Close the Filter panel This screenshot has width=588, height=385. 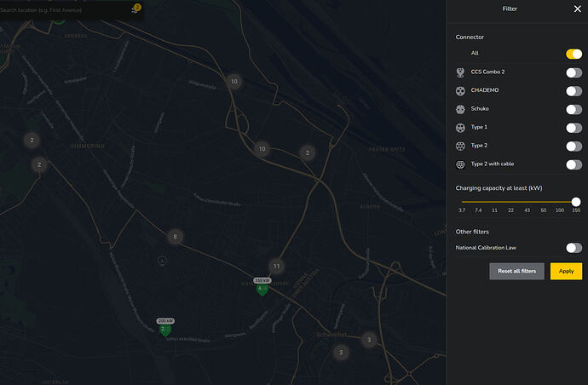(578, 9)
